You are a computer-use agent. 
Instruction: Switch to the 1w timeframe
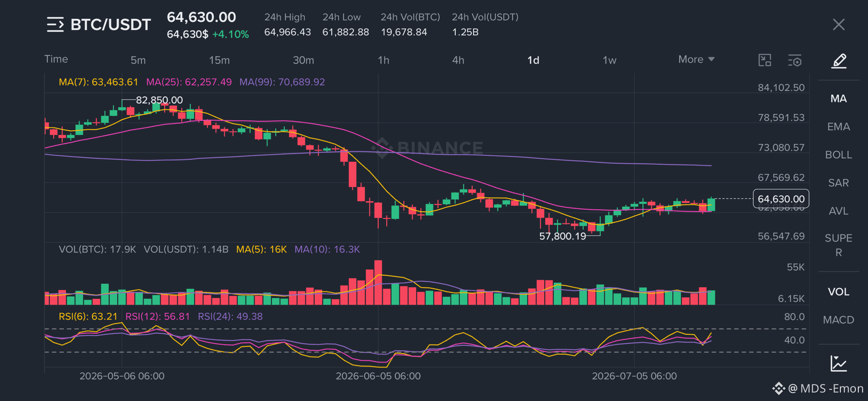[609, 60]
